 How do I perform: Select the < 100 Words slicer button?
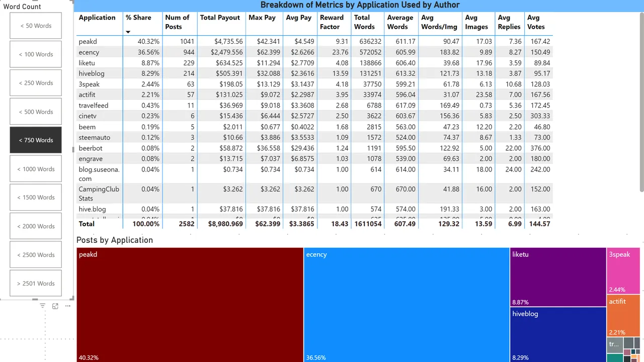36,54
